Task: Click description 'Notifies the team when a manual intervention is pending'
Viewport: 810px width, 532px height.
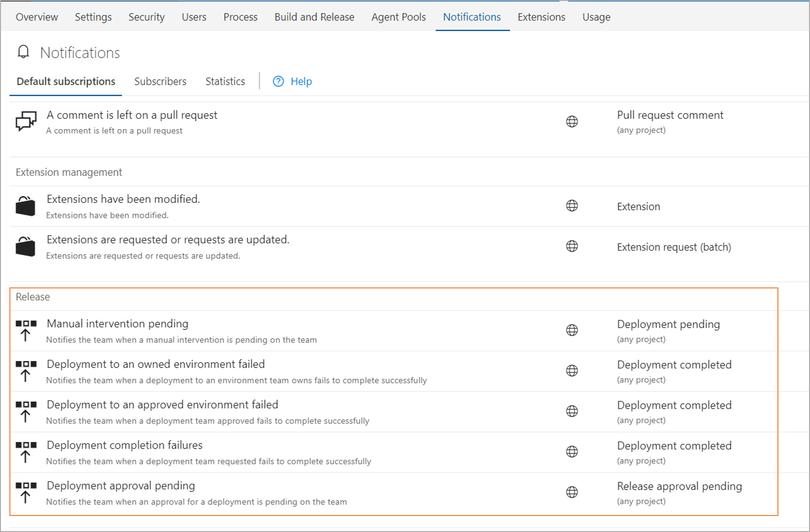Action: tap(182, 340)
